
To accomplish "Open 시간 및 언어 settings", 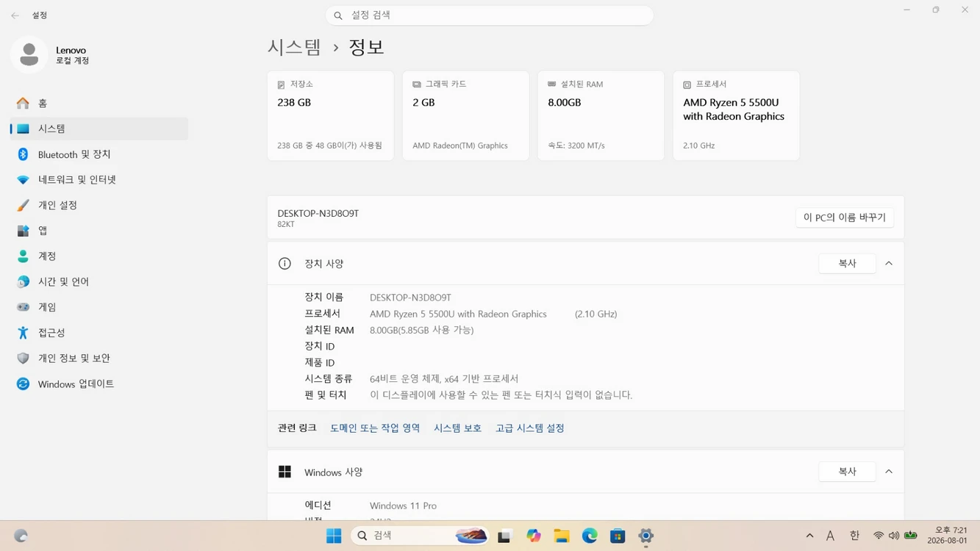I will tap(99, 281).
